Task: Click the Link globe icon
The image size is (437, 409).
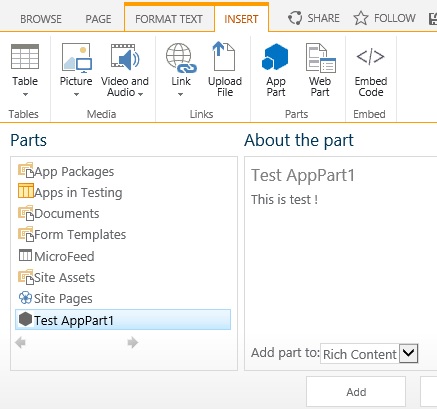Action: [181, 58]
